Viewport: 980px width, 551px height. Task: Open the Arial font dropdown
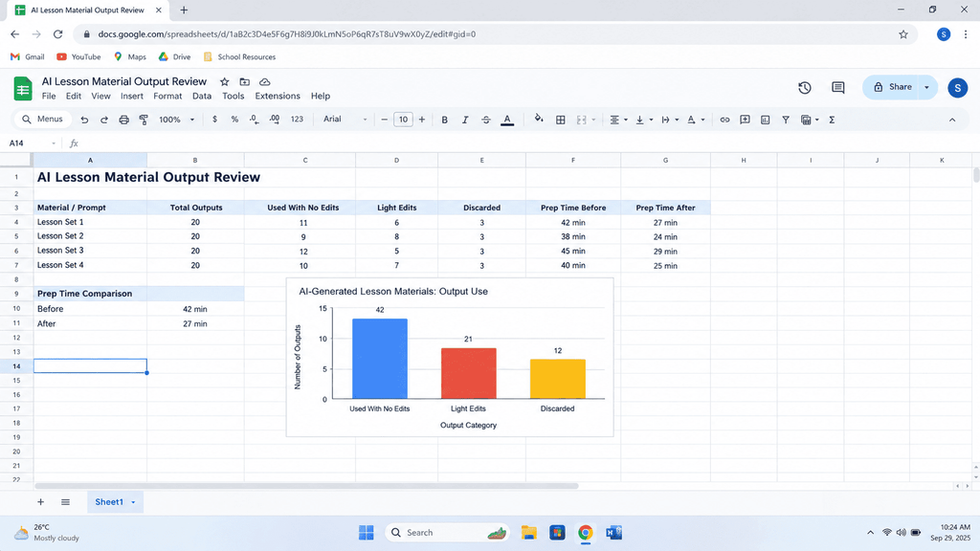click(345, 120)
